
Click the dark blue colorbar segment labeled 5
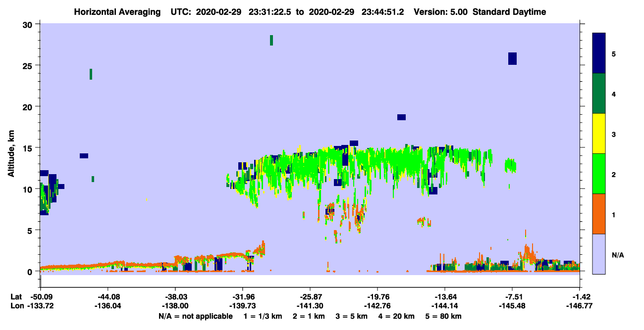pyautogui.click(x=599, y=53)
